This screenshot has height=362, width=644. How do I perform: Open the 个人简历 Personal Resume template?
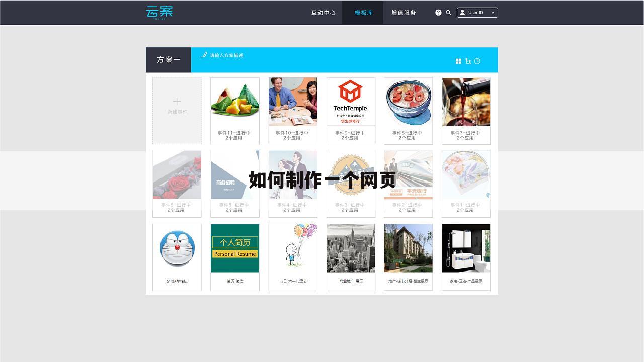[x=235, y=248]
